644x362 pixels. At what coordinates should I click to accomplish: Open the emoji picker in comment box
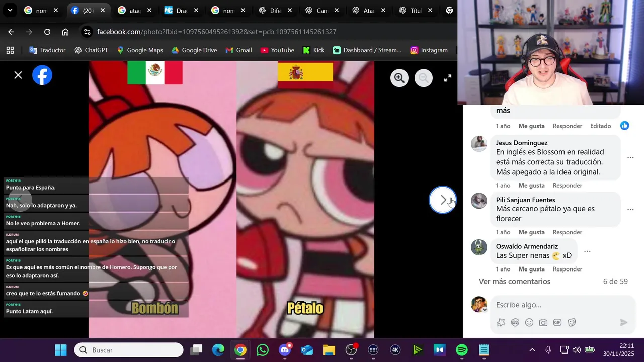pos(529,323)
